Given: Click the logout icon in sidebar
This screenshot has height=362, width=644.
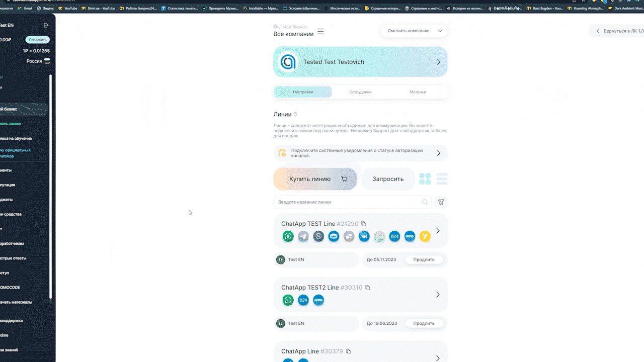Looking at the screenshot, I should pyautogui.click(x=46, y=25).
